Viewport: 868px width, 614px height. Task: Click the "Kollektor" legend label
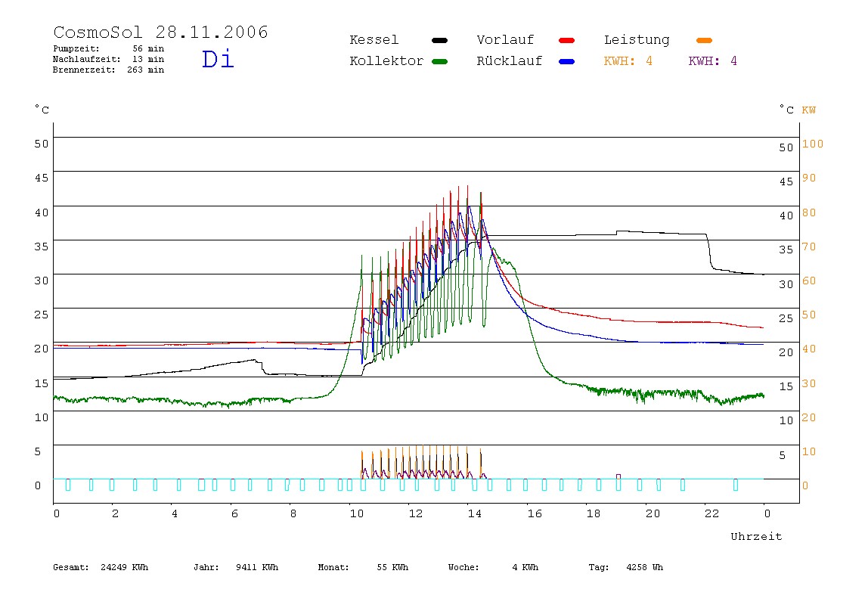point(386,61)
